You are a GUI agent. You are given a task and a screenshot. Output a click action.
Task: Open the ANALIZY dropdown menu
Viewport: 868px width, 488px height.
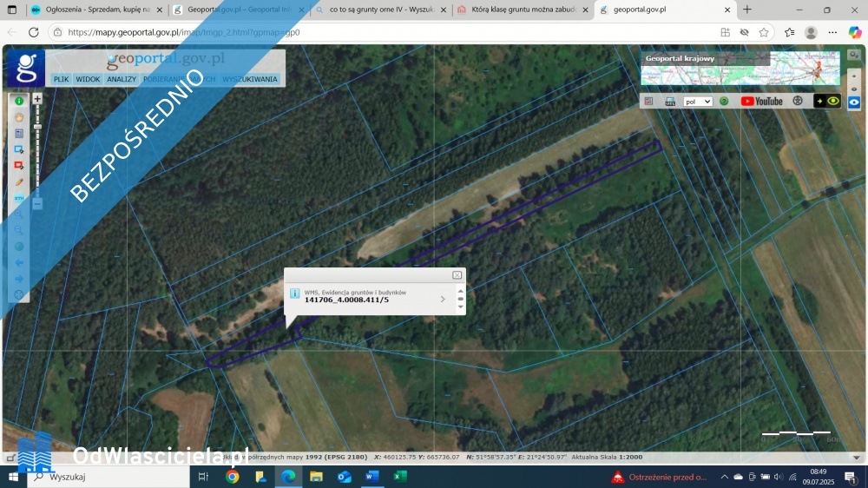pos(122,79)
